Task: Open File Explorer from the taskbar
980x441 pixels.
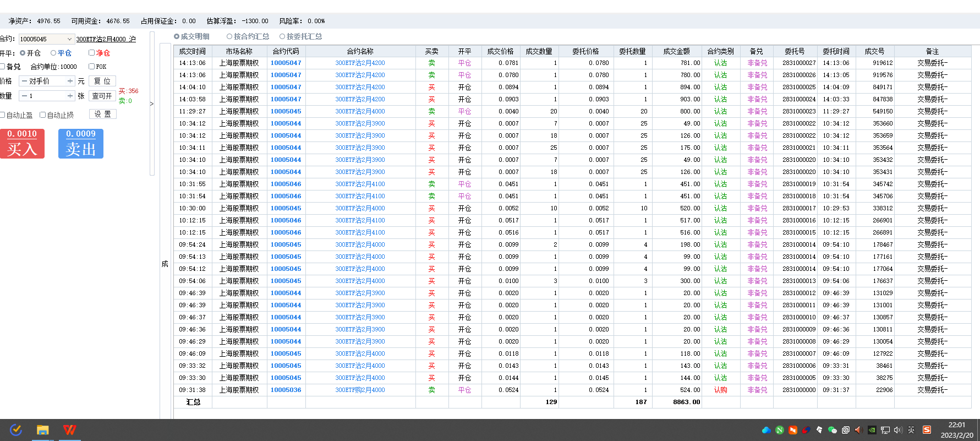Action: click(43, 430)
